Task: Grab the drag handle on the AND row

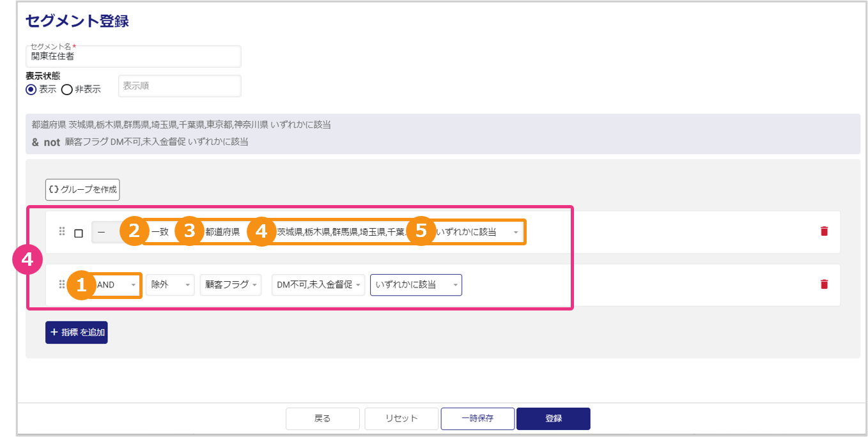Action: coord(62,284)
